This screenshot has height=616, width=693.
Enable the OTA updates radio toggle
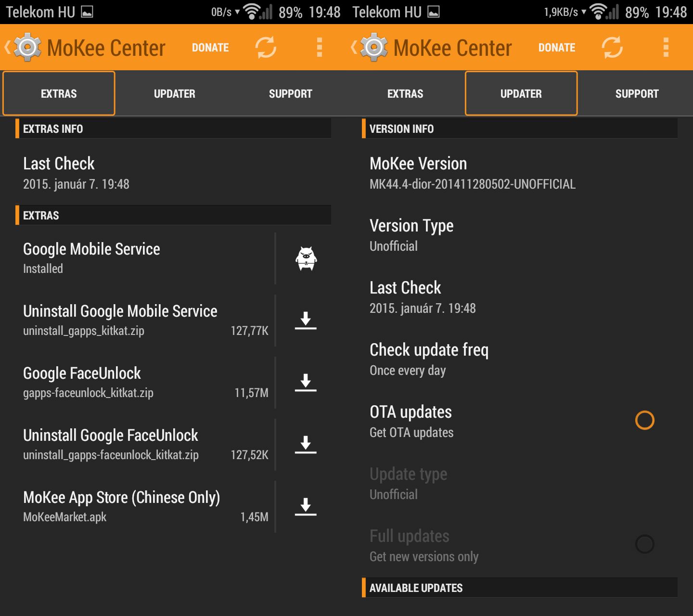tap(644, 420)
